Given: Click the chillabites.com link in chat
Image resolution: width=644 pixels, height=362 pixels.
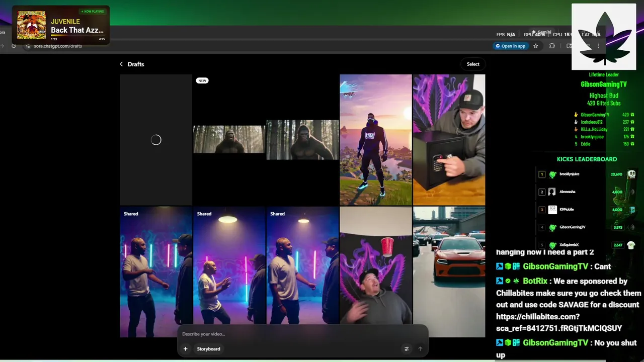Looking at the screenshot, I should pyautogui.click(x=559, y=323).
